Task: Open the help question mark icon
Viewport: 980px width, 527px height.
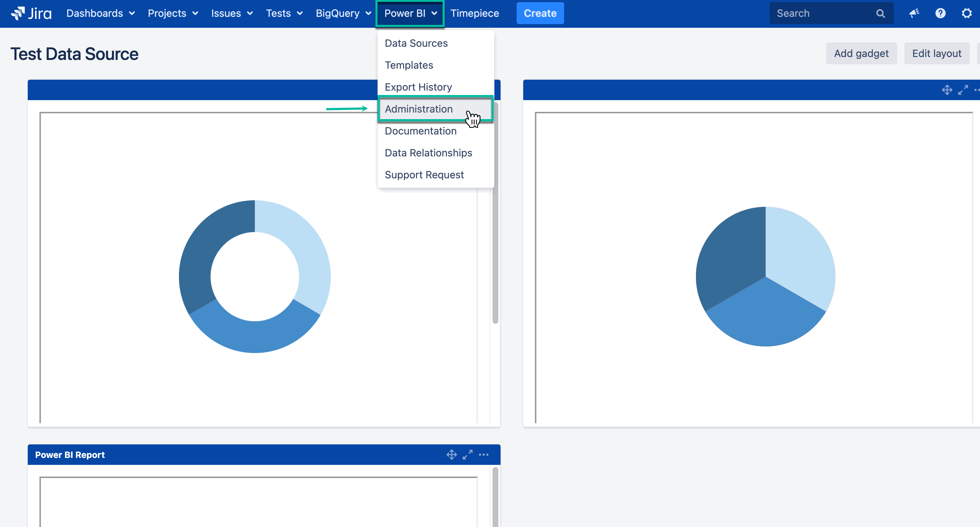Action: pos(940,13)
